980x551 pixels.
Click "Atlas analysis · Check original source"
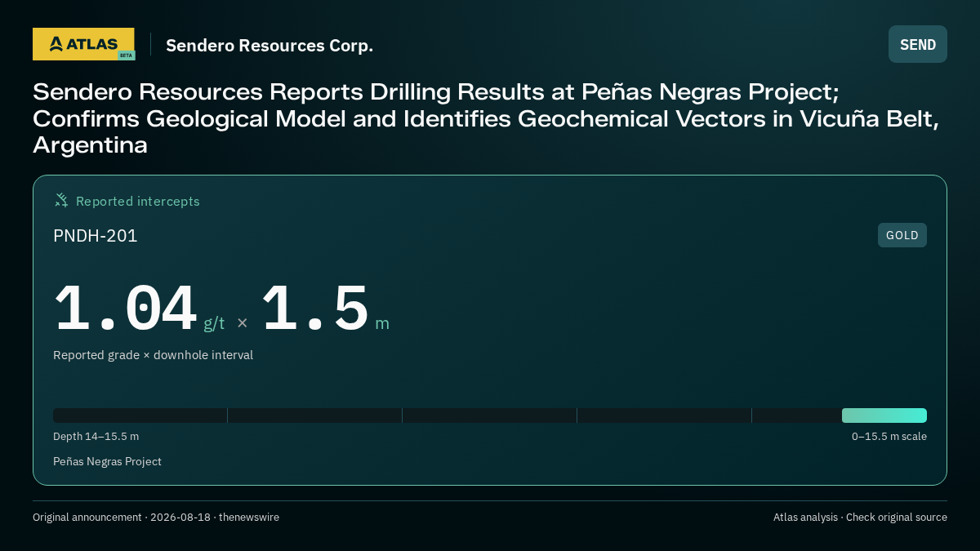click(860, 518)
